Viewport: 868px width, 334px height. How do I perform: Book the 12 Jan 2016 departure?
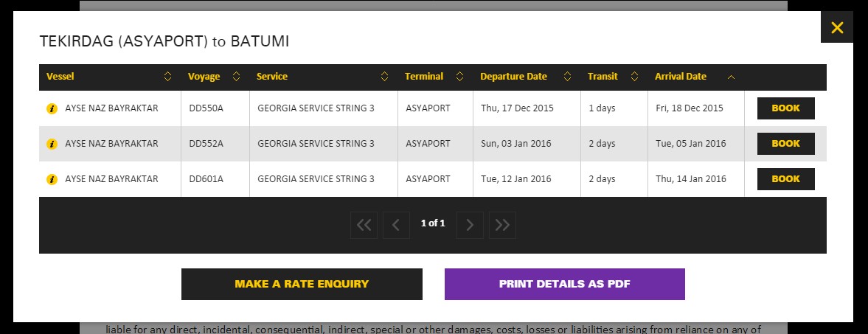tap(785, 179)
